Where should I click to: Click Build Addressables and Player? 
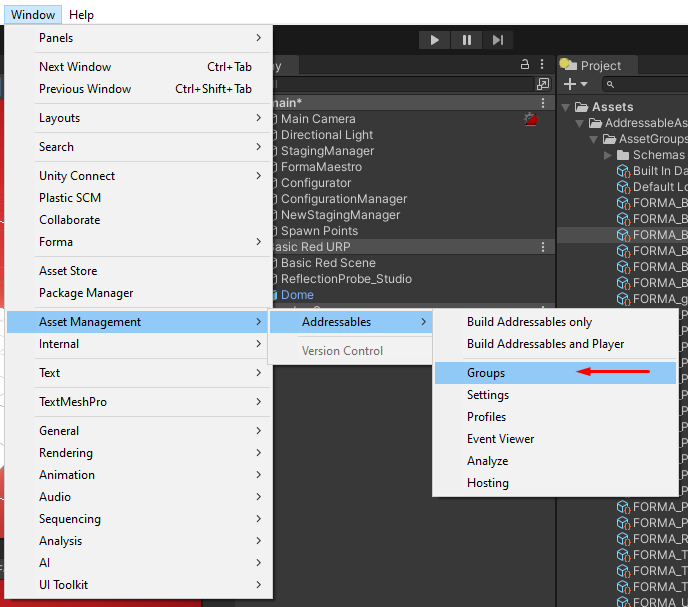coord(555,344)
